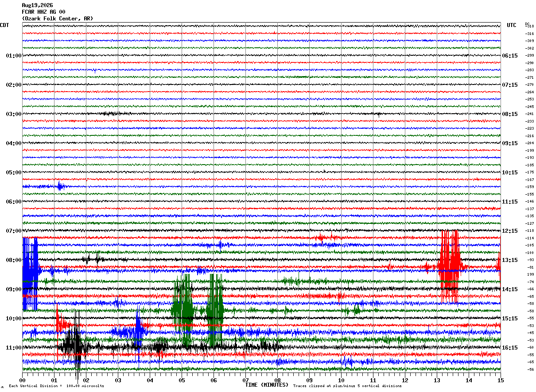The height and width of the screenshot is (392, 536).
Task: Click the Traces clipped footer note
Action: (347, 386)
